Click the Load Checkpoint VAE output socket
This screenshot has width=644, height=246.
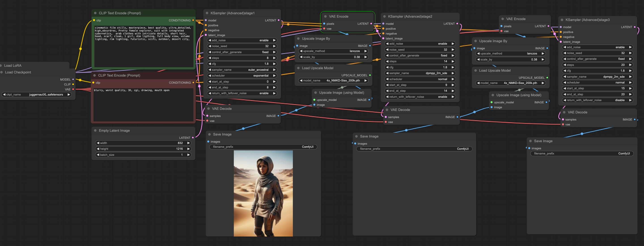(x=73, y=89)
